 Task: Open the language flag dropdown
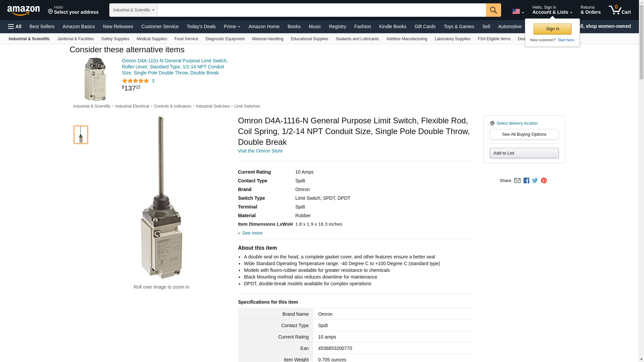click(518, 12)
